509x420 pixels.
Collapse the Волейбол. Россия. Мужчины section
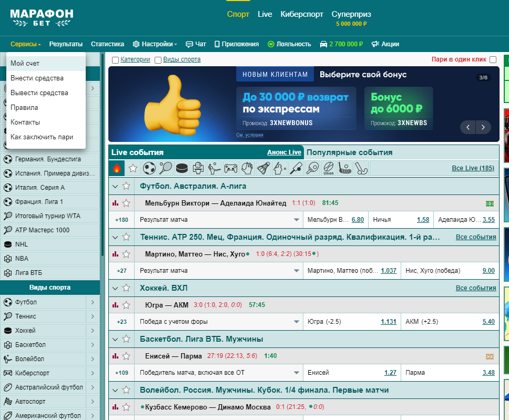click(115, 390)
